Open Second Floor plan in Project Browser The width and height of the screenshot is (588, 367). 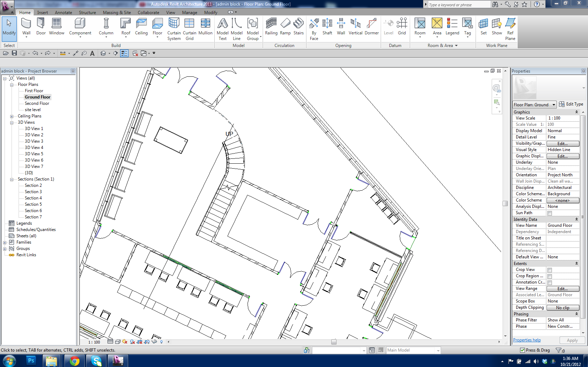pos(37,103)
